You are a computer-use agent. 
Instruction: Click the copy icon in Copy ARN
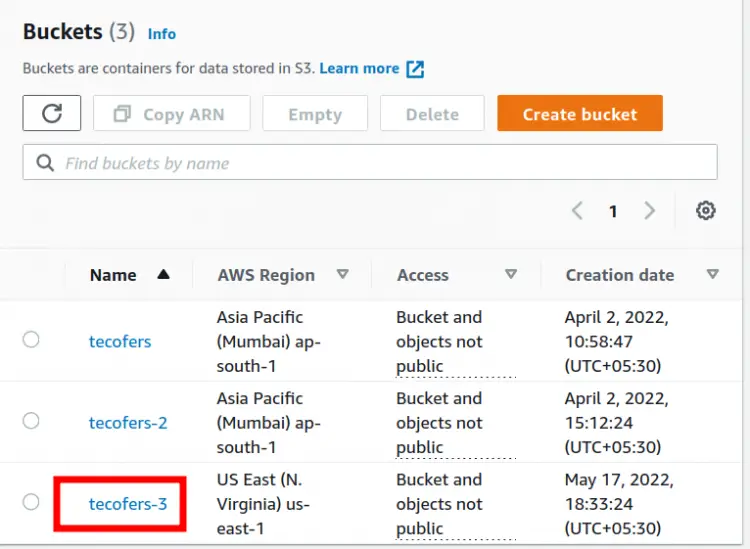click(x=123, y=114)
